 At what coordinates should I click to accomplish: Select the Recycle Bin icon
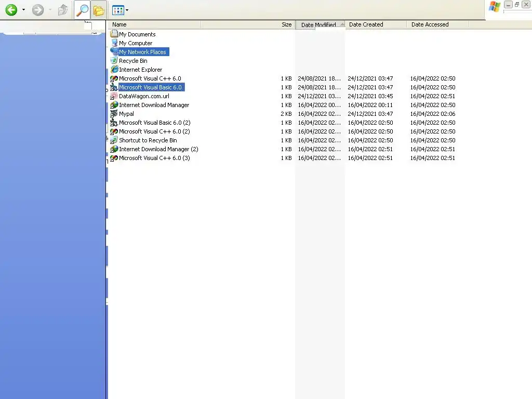click(x=114, y=60)
